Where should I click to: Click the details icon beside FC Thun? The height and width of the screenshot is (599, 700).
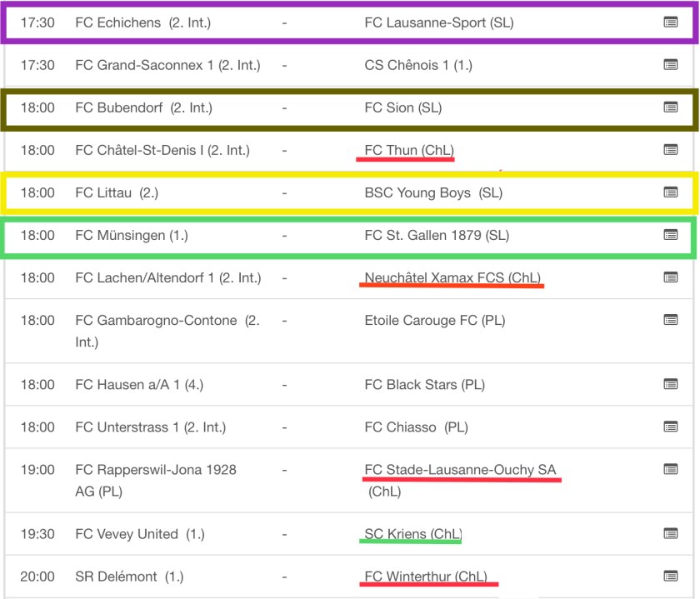tap(670, 150)
